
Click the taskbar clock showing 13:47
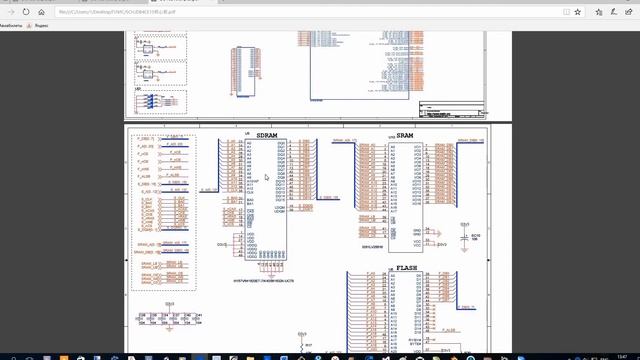(622, 357)
